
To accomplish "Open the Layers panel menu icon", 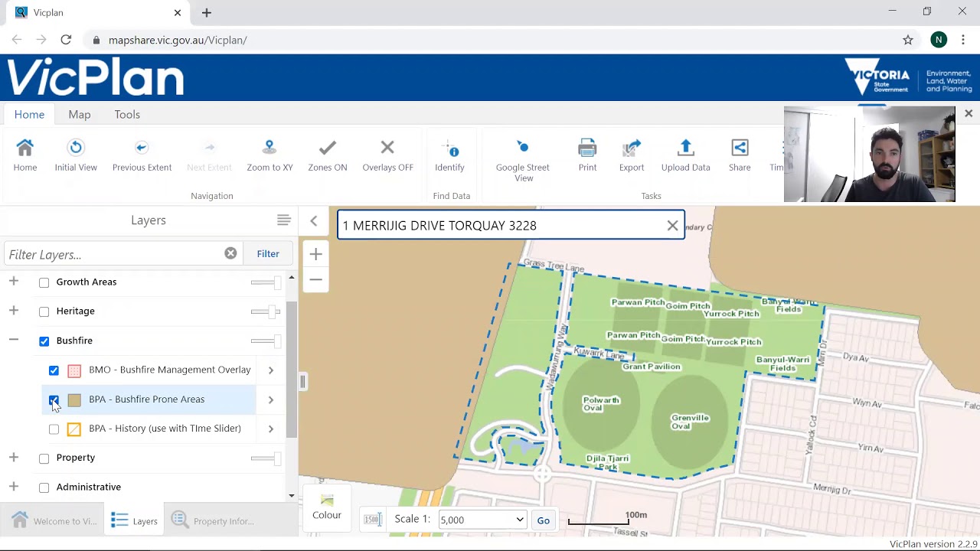I will point(283,220).
